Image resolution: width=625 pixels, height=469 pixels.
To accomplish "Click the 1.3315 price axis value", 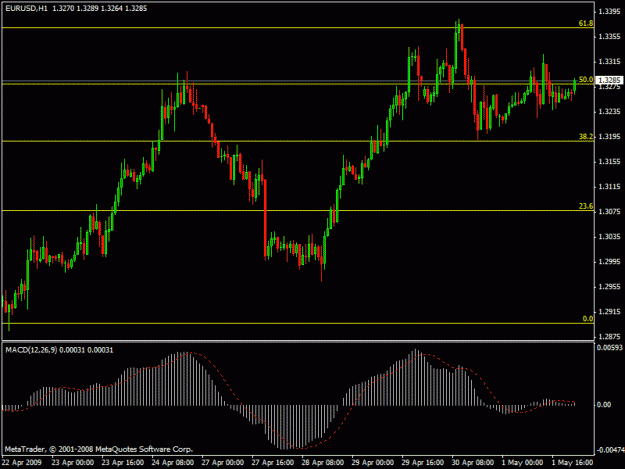I will point(609,62).
